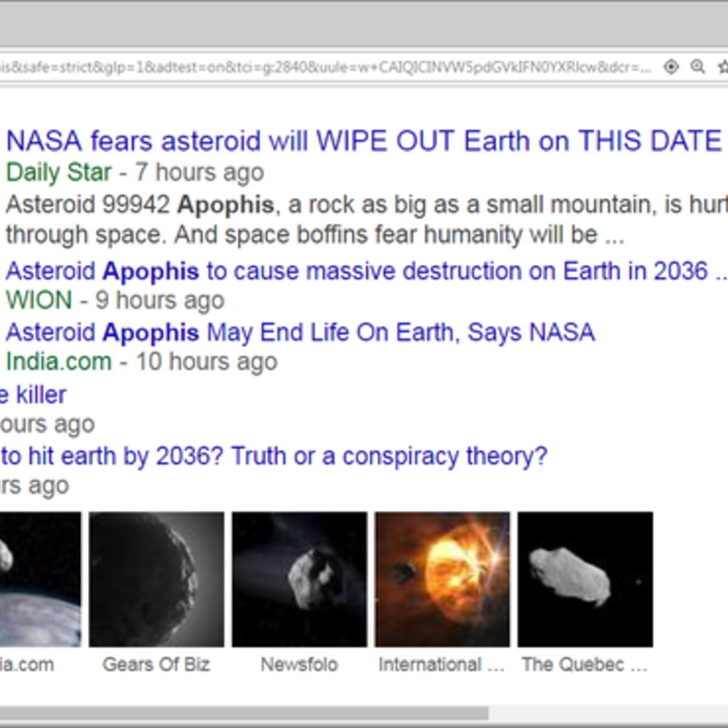Click the zoom magnifier icon in address bar
The image size is (728, 728).
click(x=698, y=67)
